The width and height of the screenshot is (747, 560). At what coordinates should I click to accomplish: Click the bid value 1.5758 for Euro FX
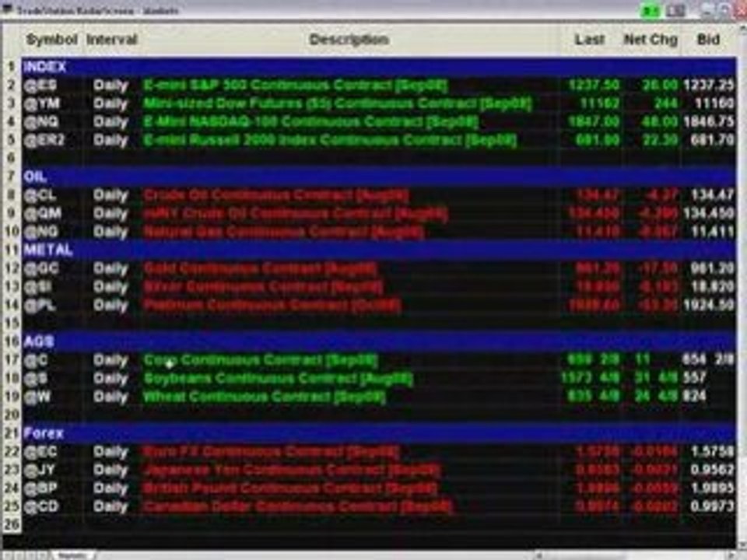pyautogui.click(x=712, y=451)
